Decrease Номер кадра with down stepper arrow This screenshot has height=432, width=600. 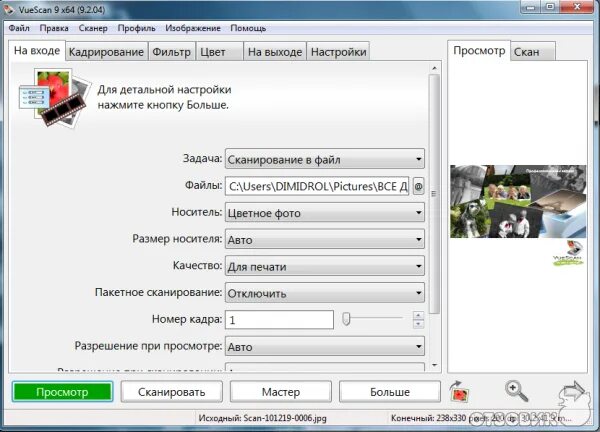point(418,324)
